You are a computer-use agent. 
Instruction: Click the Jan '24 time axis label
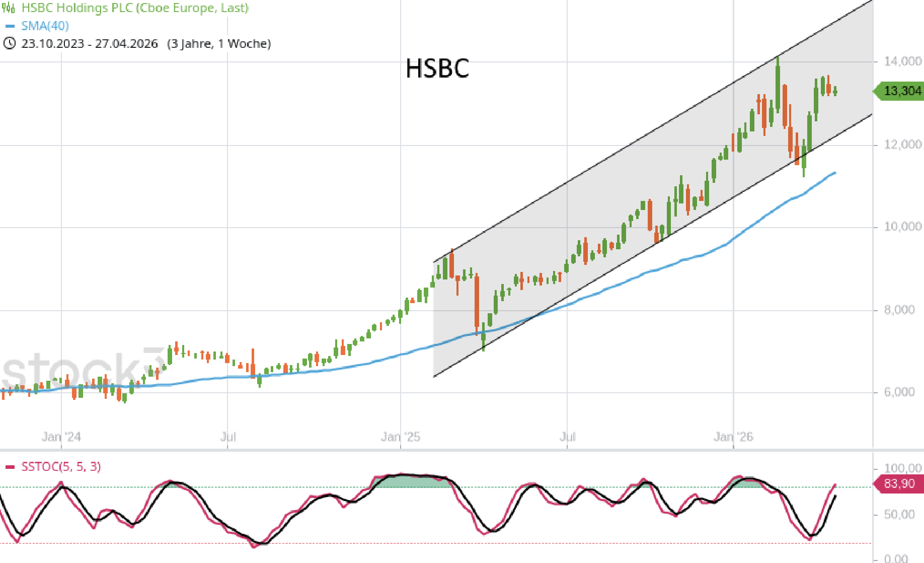(61, 437)
